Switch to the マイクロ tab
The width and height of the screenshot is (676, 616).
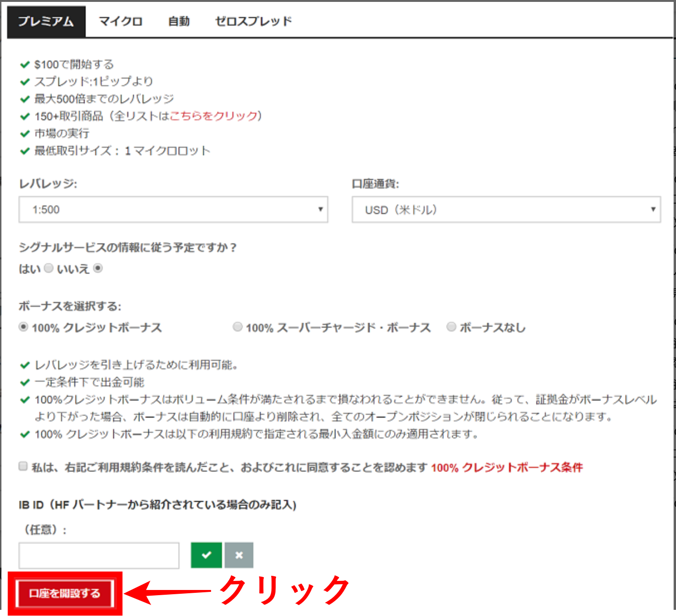click(121, 21)
